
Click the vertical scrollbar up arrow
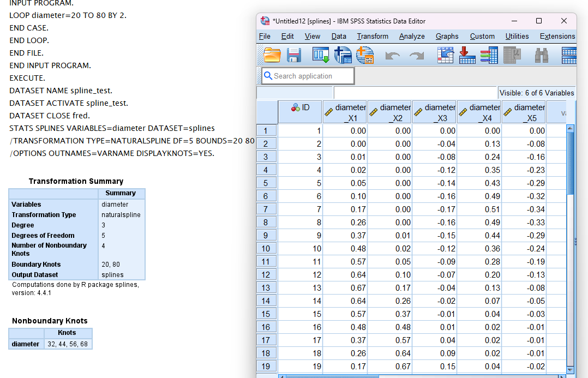[570, 128]
